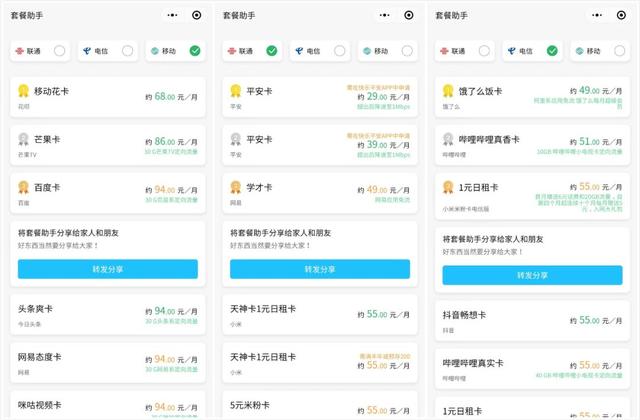This screenshot has width=640, height=420.
Task: Click the checked 移动 radio on left screen
Action: [195, 51]
